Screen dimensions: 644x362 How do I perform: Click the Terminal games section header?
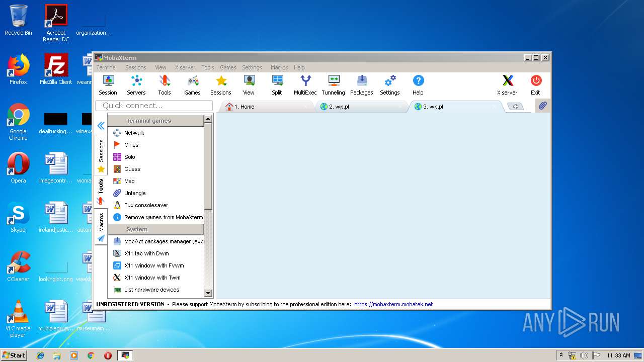point(156,121)
